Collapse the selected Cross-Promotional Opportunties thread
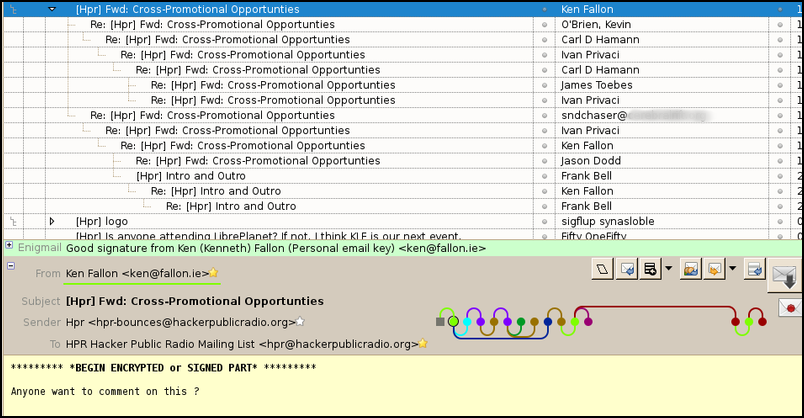Screen dimensions: 804x418 click(x=52, y=9)
